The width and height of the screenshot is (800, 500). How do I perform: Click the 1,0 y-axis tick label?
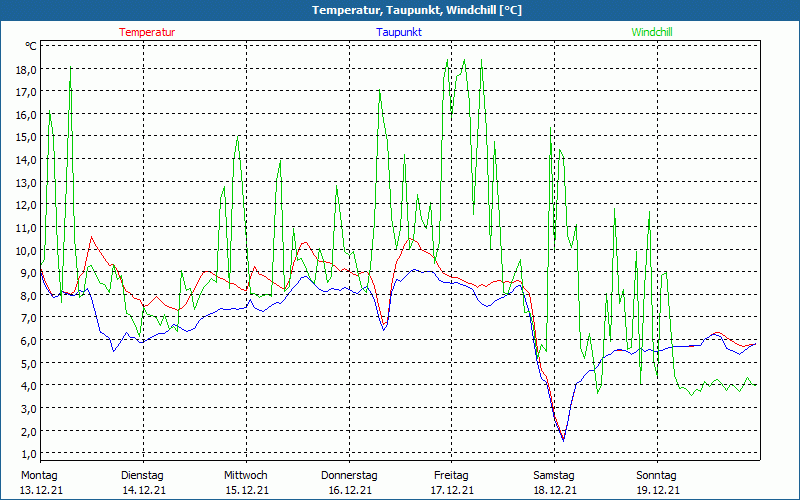pos(26,453)
